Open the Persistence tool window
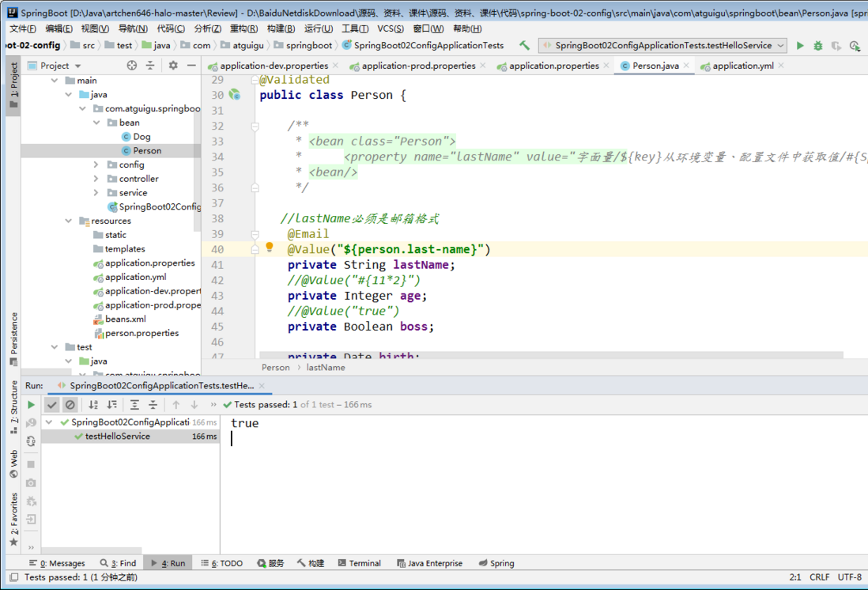This screenshot has width=868, height=590. [x=14, y=339]
